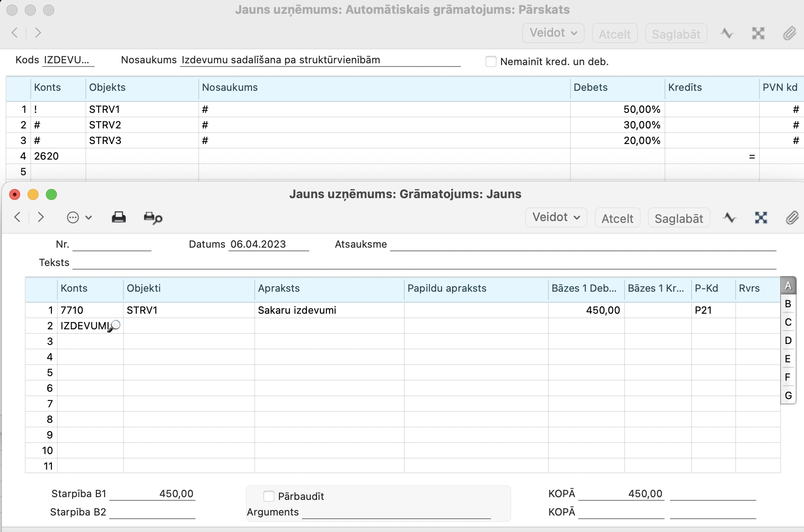Click Saglabāt button in Grāmatojums window

[x=679, y=218]
